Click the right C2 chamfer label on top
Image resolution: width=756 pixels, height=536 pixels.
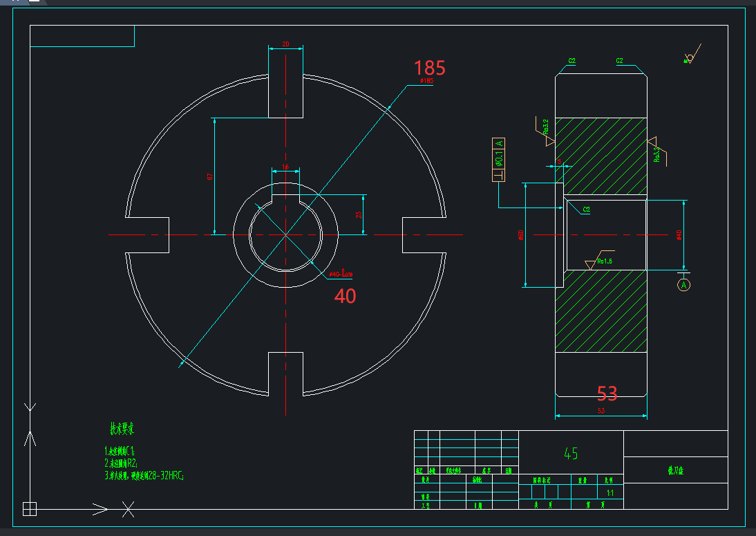tap(620, 61)
